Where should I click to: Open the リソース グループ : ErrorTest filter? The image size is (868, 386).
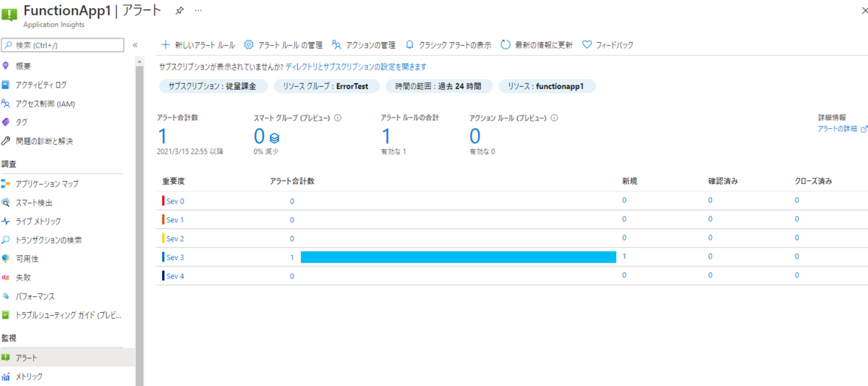click(x=325, y=86)
